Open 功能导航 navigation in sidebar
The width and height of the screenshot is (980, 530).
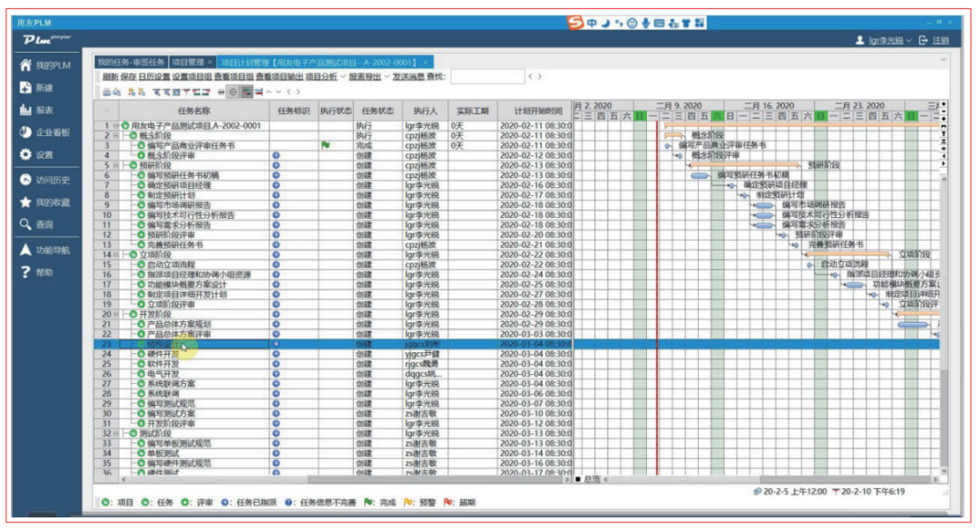click(45, 250)
